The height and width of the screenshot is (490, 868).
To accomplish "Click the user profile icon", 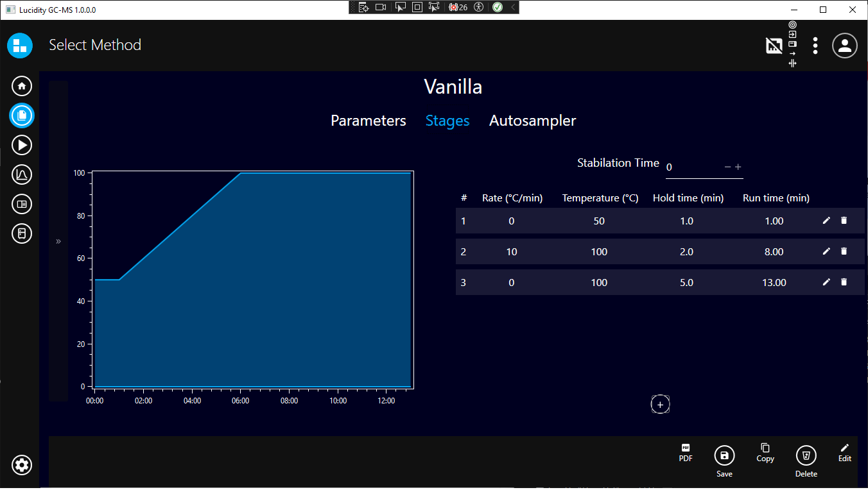I will click(x=845, y=46).
